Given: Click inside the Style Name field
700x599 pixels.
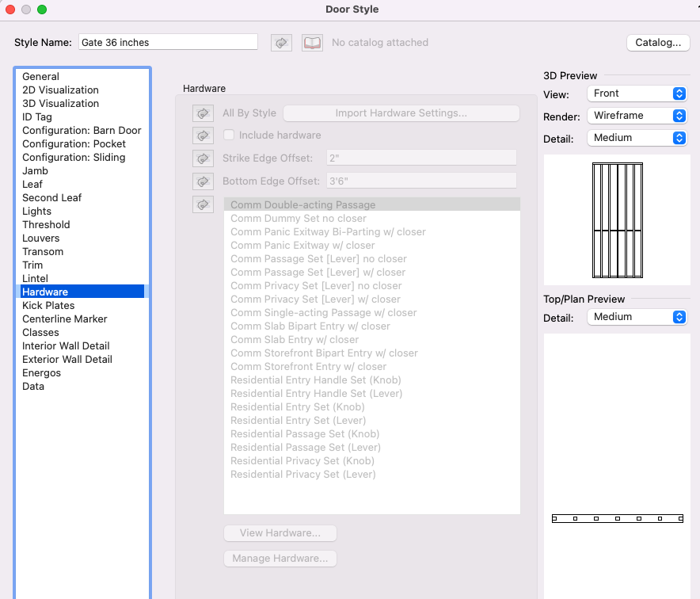Looking at the screenshot, I should 168,41.
